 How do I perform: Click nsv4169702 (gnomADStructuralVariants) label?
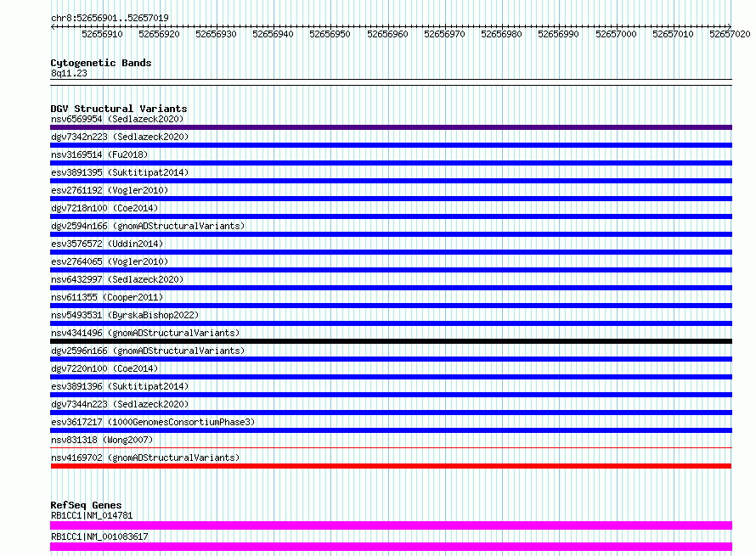coord(145,458)
